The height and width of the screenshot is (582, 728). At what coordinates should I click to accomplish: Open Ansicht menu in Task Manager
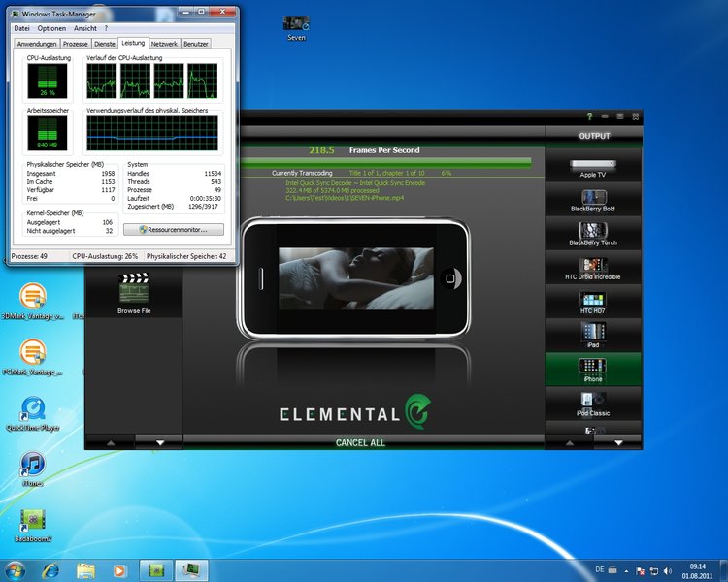click(85, 28)
